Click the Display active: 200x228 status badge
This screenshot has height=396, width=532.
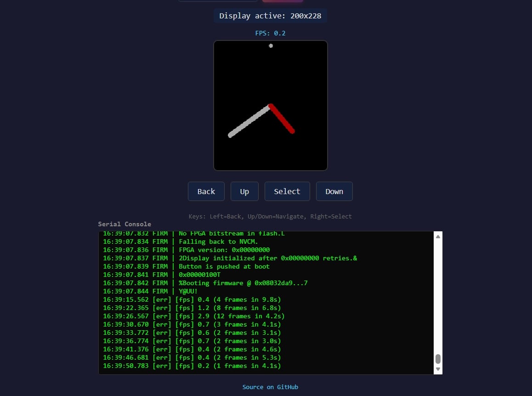[x=270, y=16]
